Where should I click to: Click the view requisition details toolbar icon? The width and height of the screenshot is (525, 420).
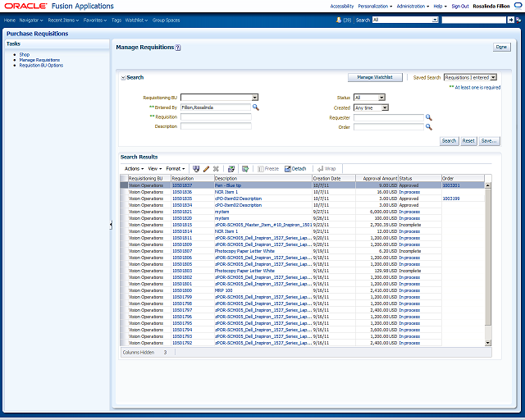point(196,169)
